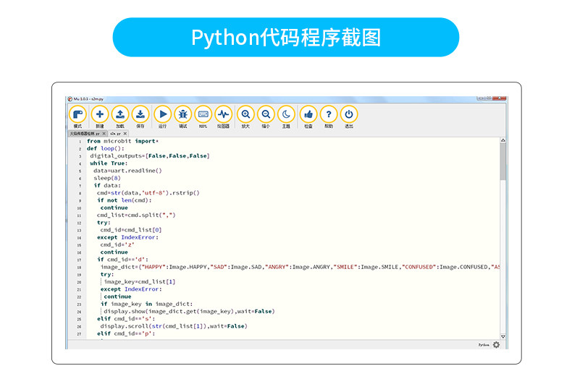The height and width of the screenshot is (392, 572).
Task: Close the 火焰传感器检测.py tab
Action: point(104,134)
